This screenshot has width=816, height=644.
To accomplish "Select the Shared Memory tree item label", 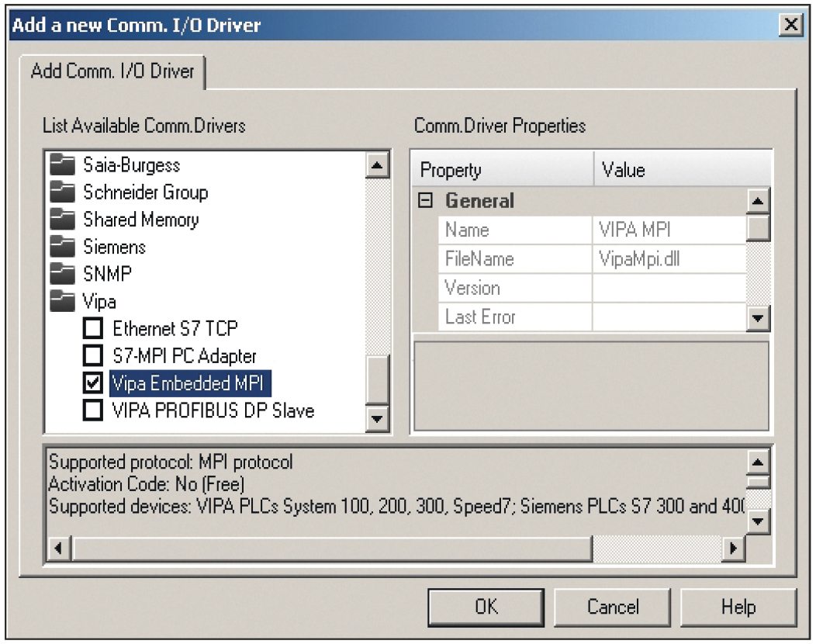I will [141, 220].
